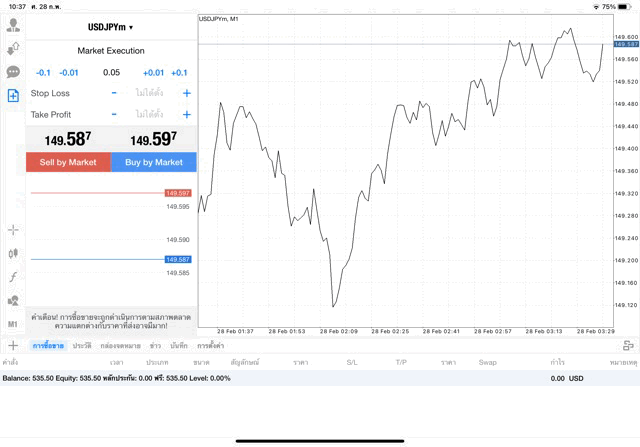
Task: Increase volume by +0.01
Action: (x=153, y=72)
